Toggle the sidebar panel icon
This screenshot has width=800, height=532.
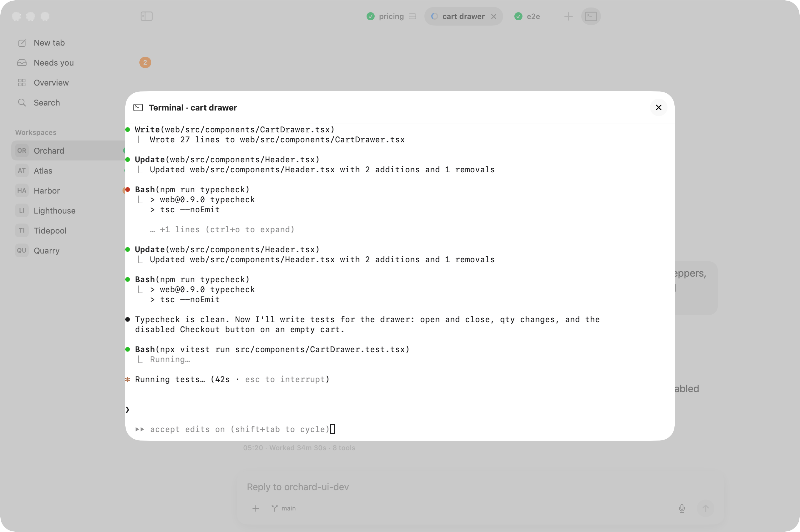[x=146, y=16]
